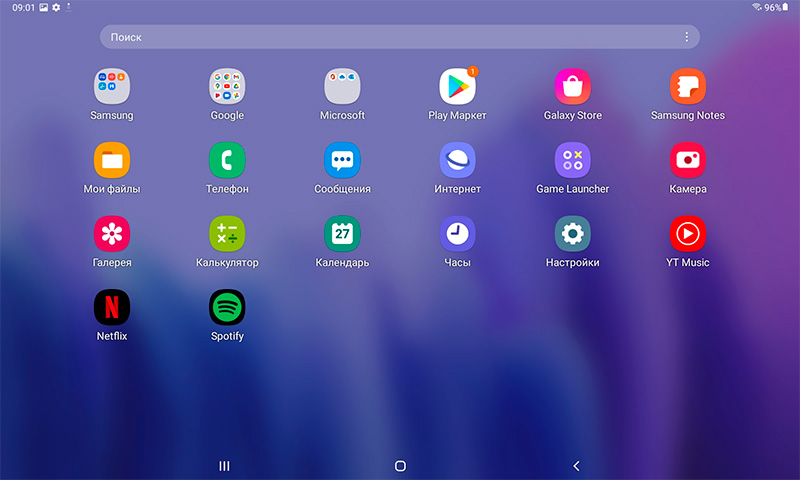This screenshot has height=480, width=800.
Task: Open the Галерея gallery app
Action: click(112, 234)
